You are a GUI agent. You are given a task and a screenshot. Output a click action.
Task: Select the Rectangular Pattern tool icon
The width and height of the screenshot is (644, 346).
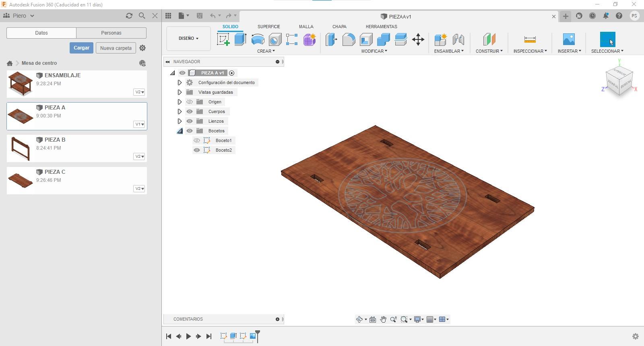[x=292, y=39]
